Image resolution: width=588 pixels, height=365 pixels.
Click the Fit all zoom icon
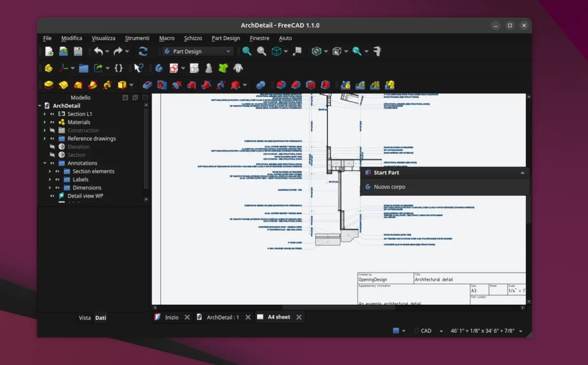(246, 51)
